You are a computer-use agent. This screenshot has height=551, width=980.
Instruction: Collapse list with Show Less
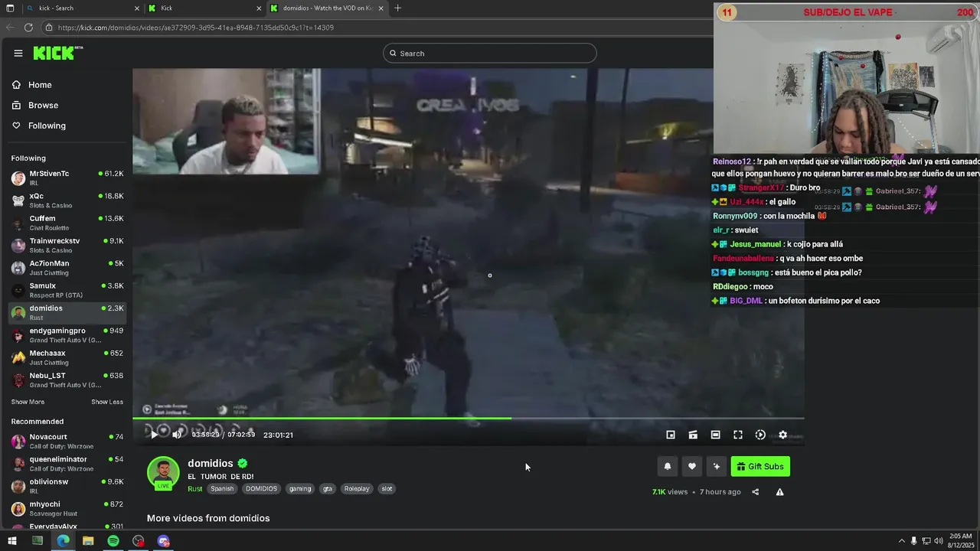(x=107, y=402)
